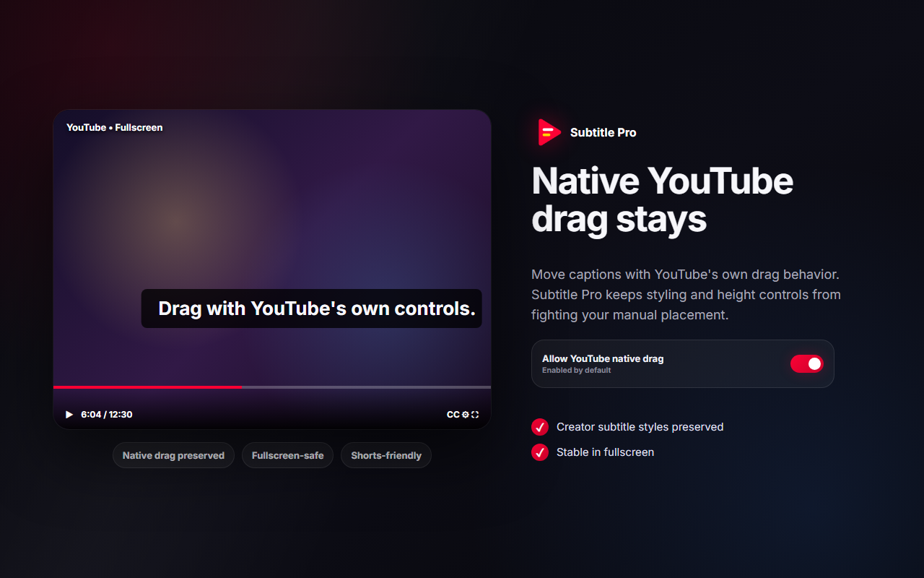The image size is (924, 578).
Task: Click the "Stable in fullscreen" text
Action: point(606,452)
